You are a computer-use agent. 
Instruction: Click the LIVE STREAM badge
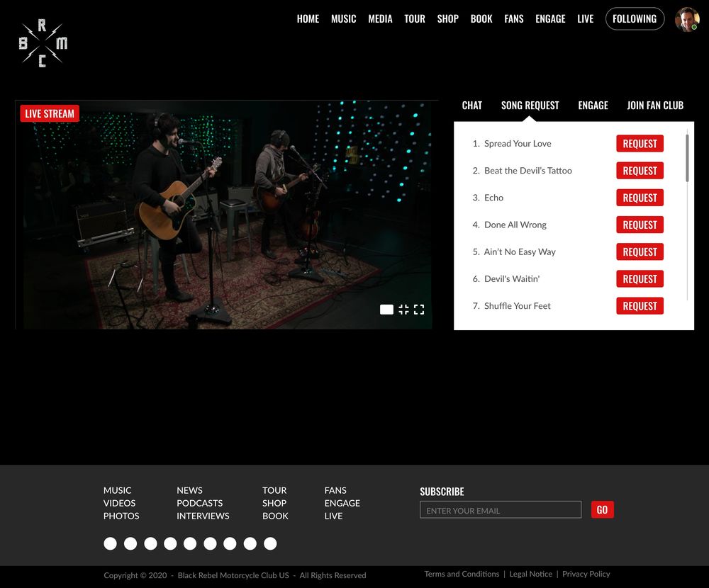pos(50,113)
